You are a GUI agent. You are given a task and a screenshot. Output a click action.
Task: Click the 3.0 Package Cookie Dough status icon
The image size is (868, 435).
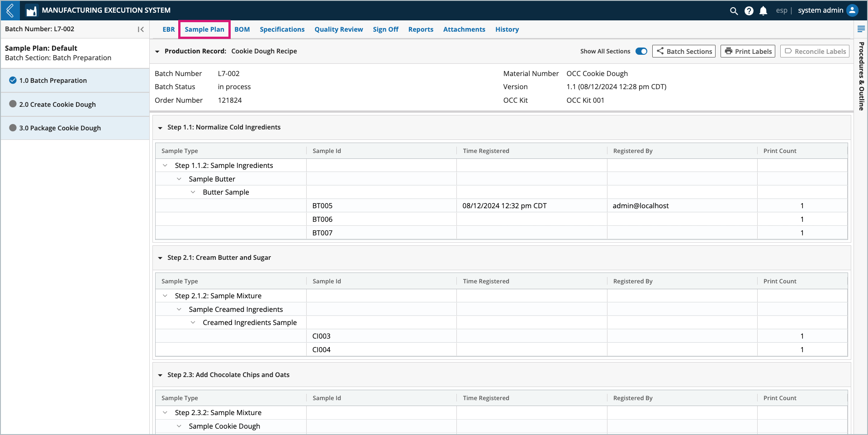click(13, 128)
